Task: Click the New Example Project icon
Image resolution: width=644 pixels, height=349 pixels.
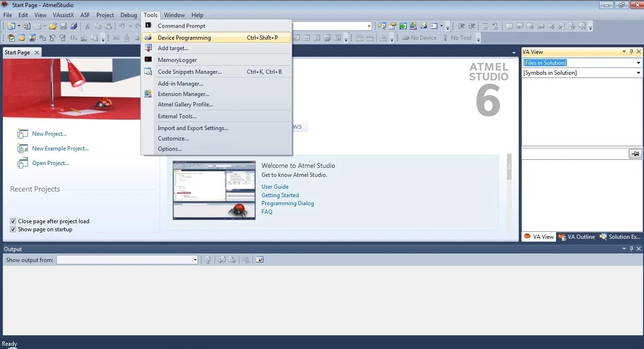Action: click(23, 148)
